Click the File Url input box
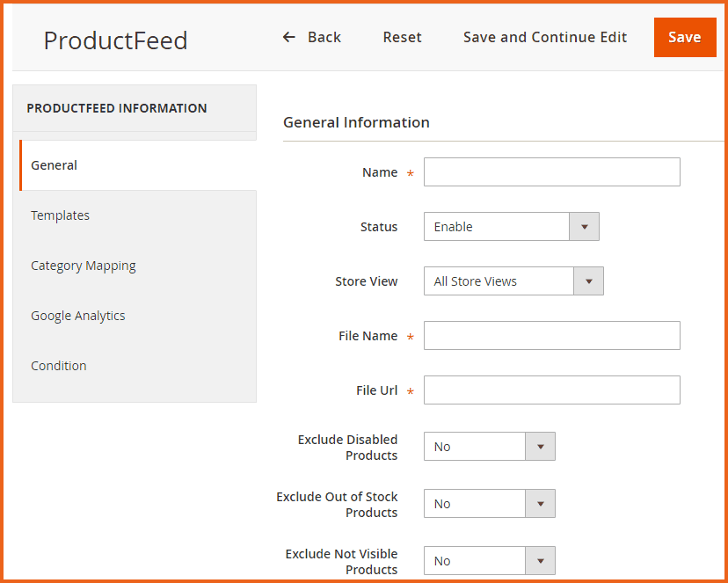Screen dimensions: 728x583 pos(551,390)
